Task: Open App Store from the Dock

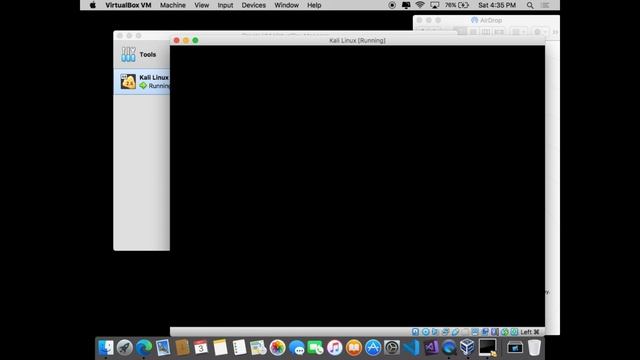Action: point(373,348)
